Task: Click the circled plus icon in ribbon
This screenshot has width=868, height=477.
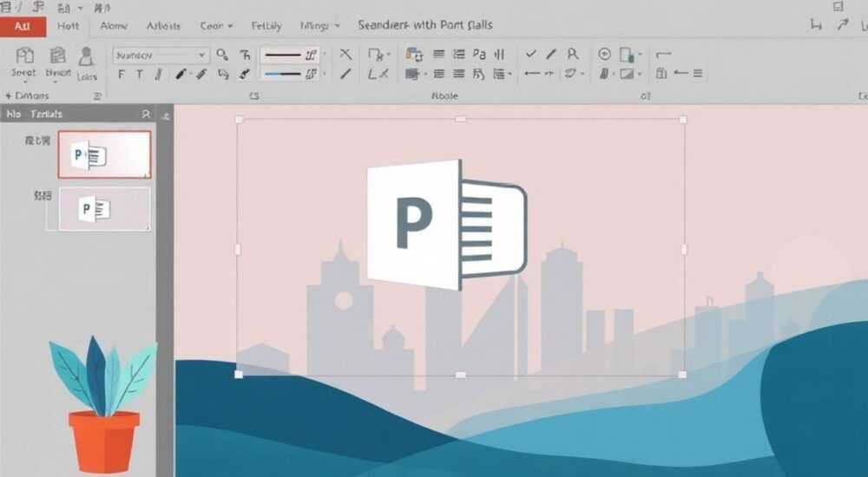Action: tap(604, 54)
